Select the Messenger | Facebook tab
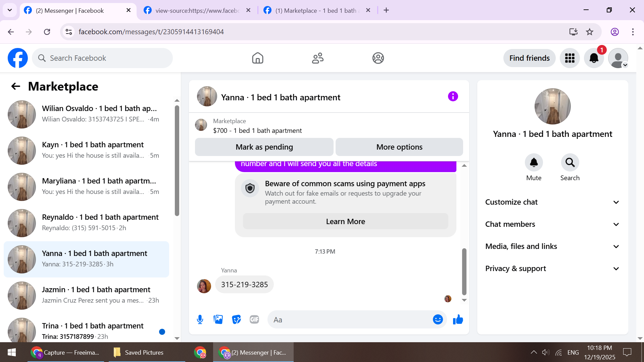 coord(77,10)
